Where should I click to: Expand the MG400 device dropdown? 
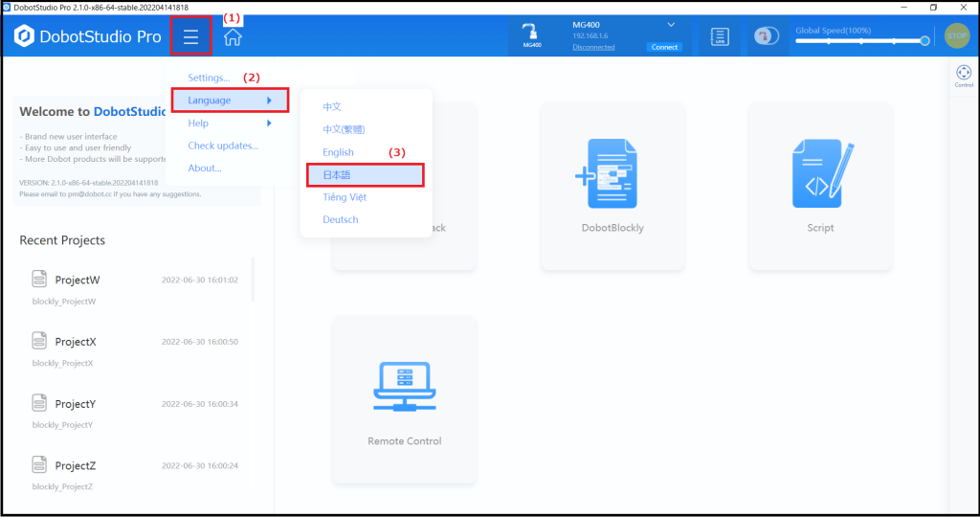(x=671, y=25)
